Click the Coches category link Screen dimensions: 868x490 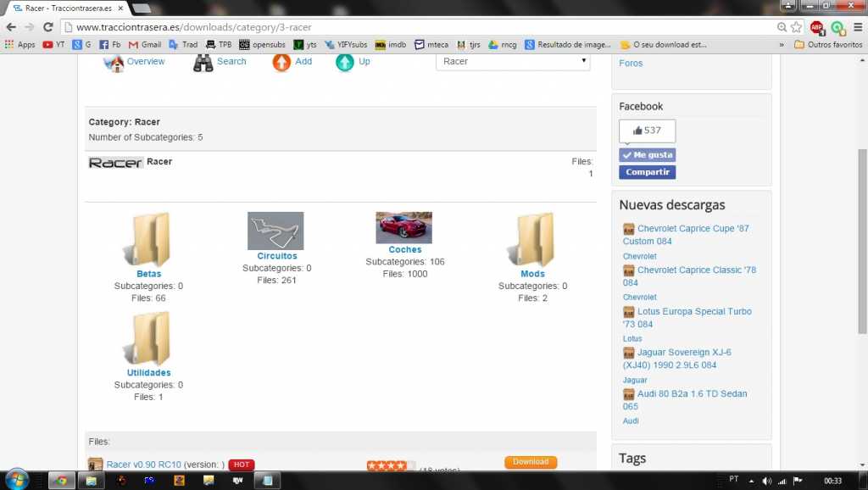(404, 250)
